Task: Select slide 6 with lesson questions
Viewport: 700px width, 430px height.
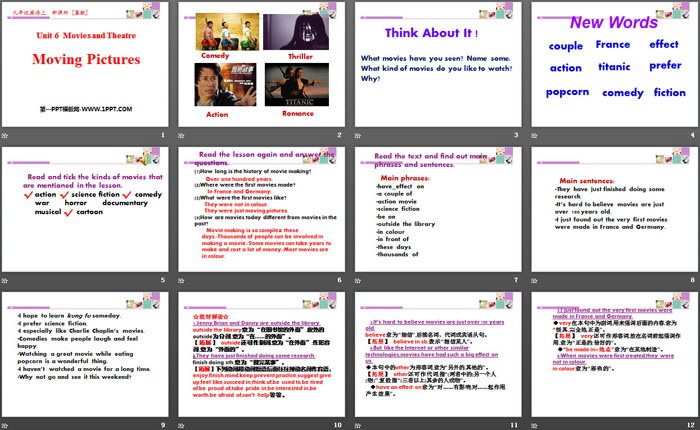Action: 262,210
